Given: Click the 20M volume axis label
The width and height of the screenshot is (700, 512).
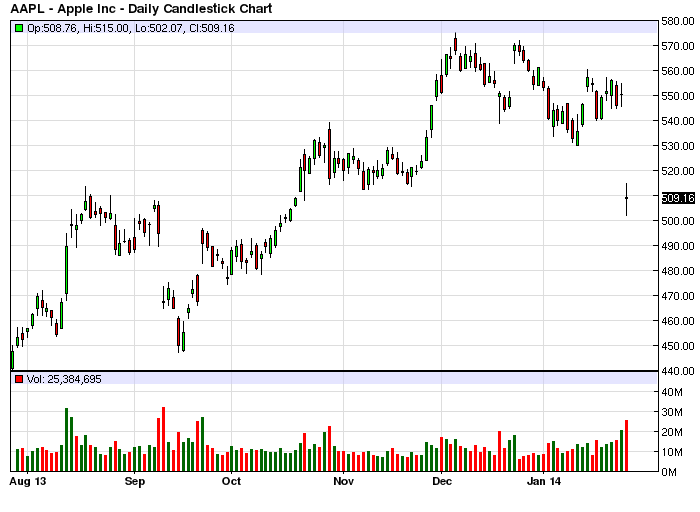Looking at the screenshot, I should pos(672,432).
